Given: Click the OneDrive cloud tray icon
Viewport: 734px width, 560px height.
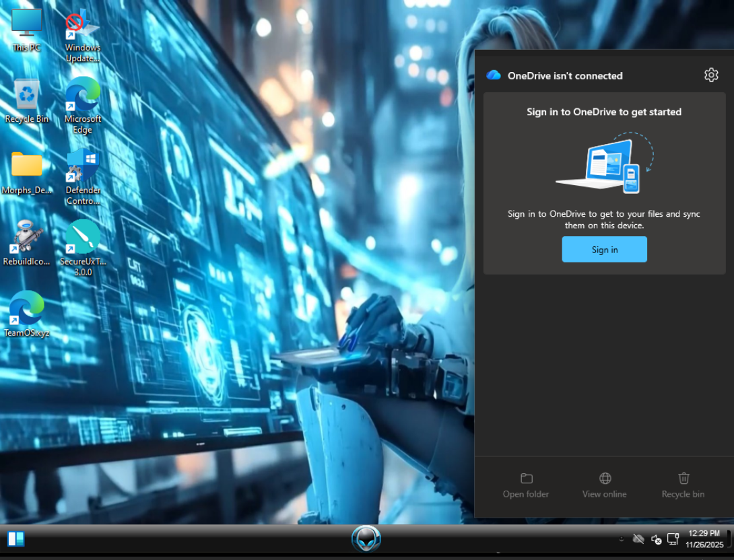Looking at the screenshot, I should tap(638, 539).
